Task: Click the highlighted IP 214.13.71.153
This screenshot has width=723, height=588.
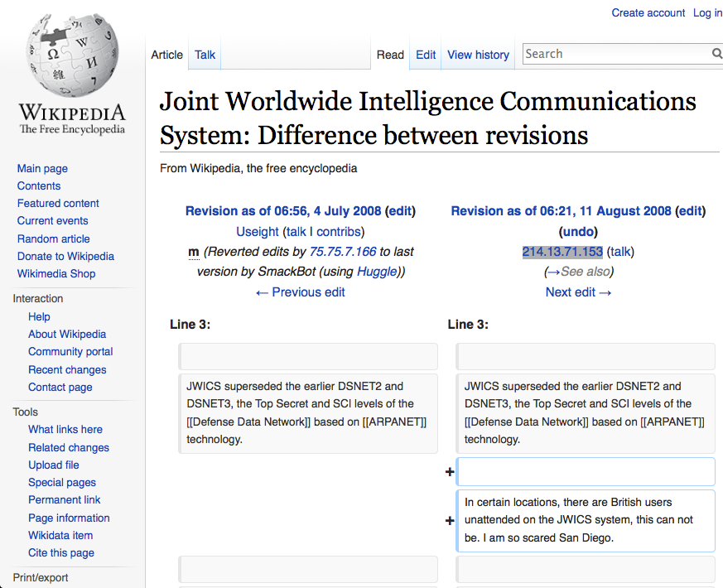Action: [x=562, y=252]
